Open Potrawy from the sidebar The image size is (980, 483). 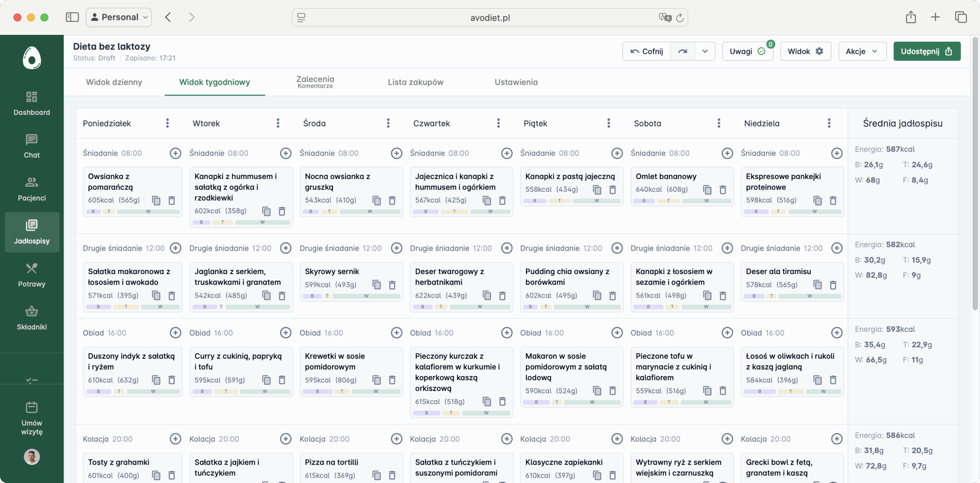point(31,275)
